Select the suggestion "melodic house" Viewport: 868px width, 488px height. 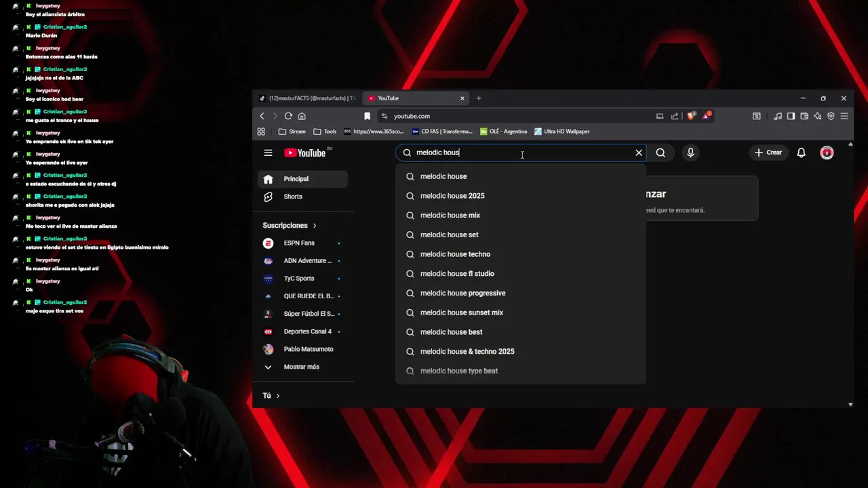[520, 176]
